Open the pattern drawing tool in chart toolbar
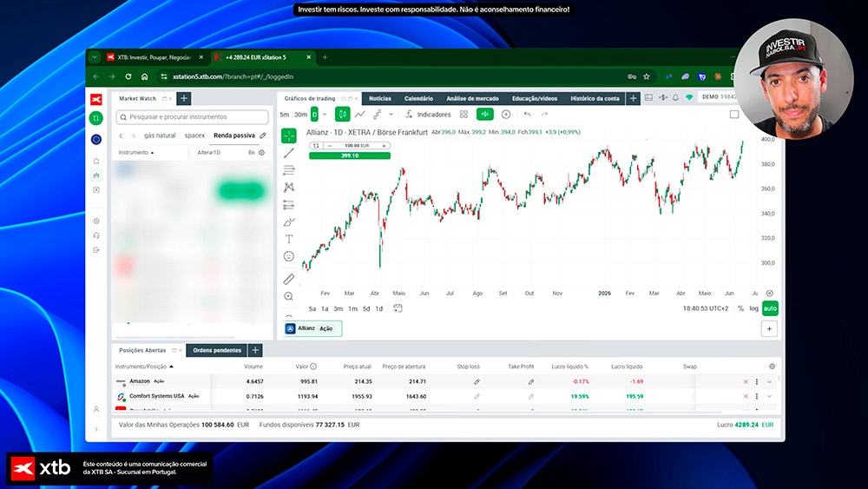 (289, 188)
